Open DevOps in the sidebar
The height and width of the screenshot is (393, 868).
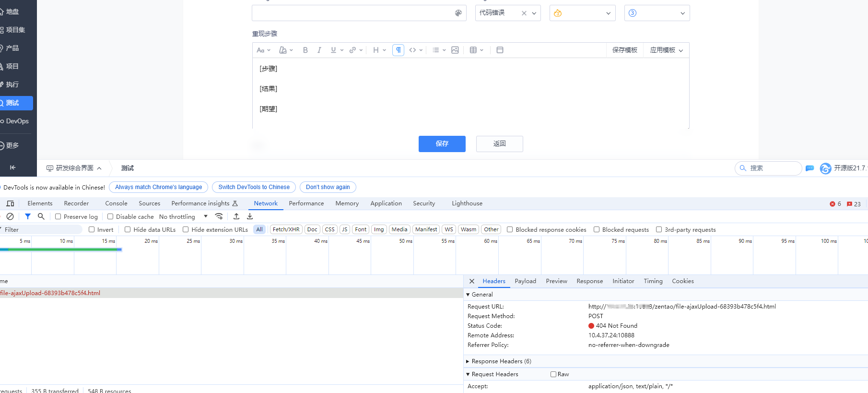[x=16, y=121]
